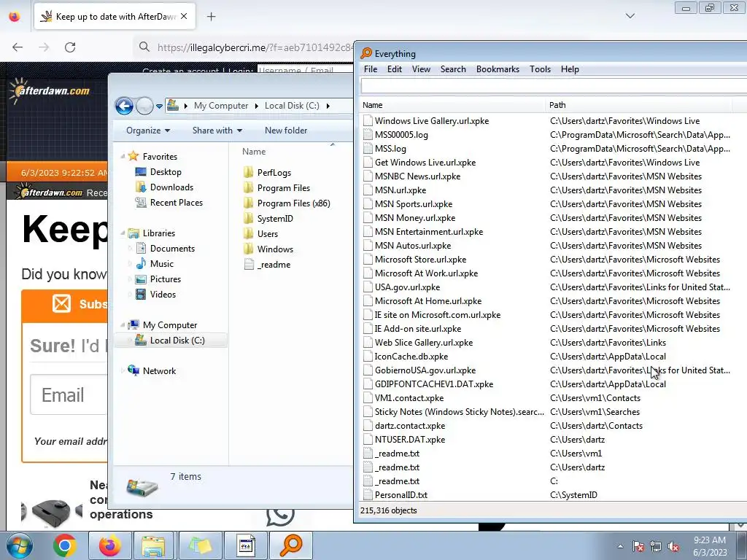Click the Music library icon
This screenshot has height=560, width=747.
pos(141,264)
